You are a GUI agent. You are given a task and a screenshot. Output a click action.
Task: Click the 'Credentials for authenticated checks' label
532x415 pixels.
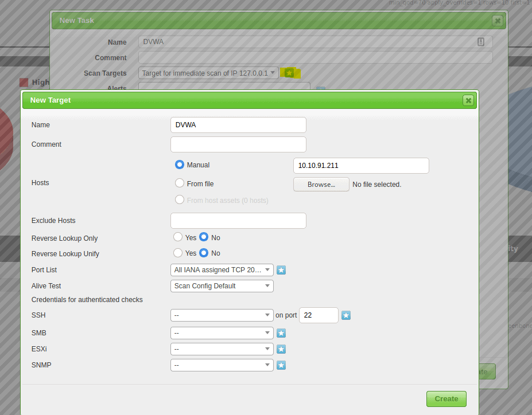pyautogui.click(x=87, y=300)
